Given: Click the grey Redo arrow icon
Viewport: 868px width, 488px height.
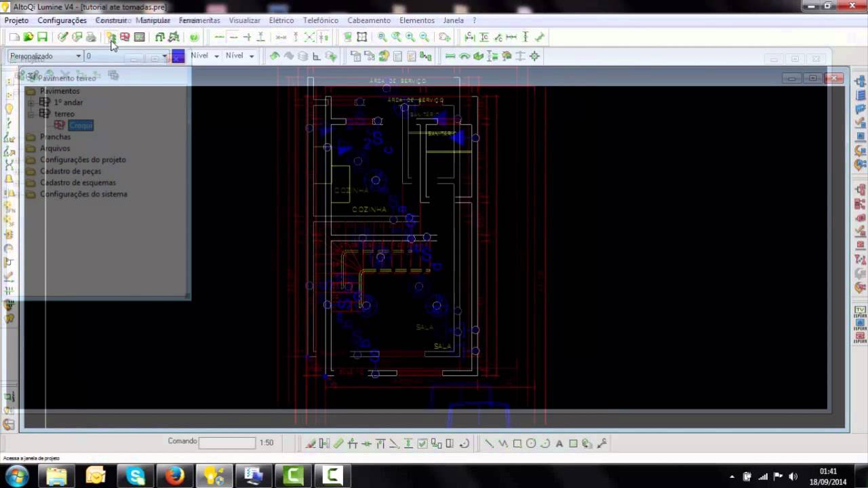Looking at the screenshot, I should click(288, 56).
